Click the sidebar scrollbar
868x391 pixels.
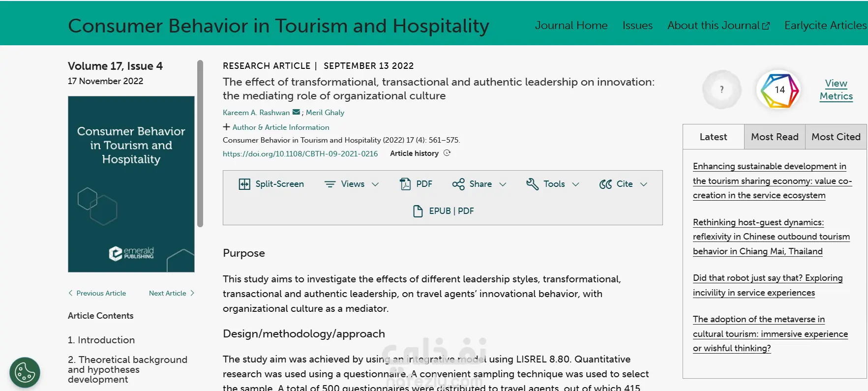pyautogui.click(x=200, y=144)
